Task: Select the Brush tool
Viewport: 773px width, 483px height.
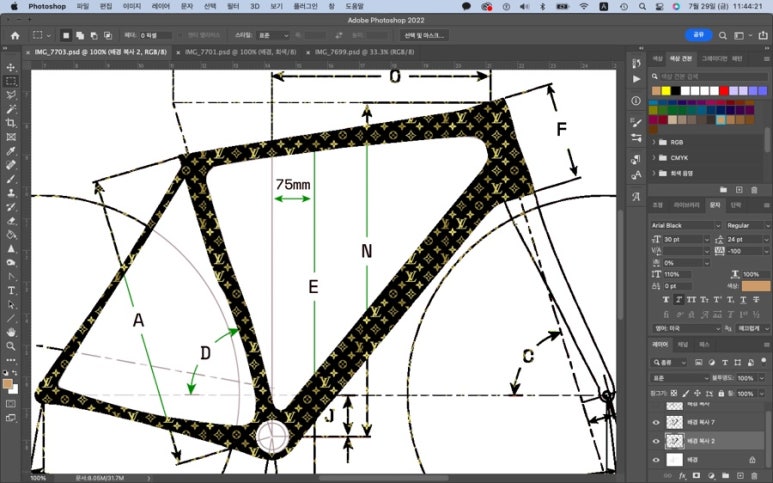Action: [11, 179]
